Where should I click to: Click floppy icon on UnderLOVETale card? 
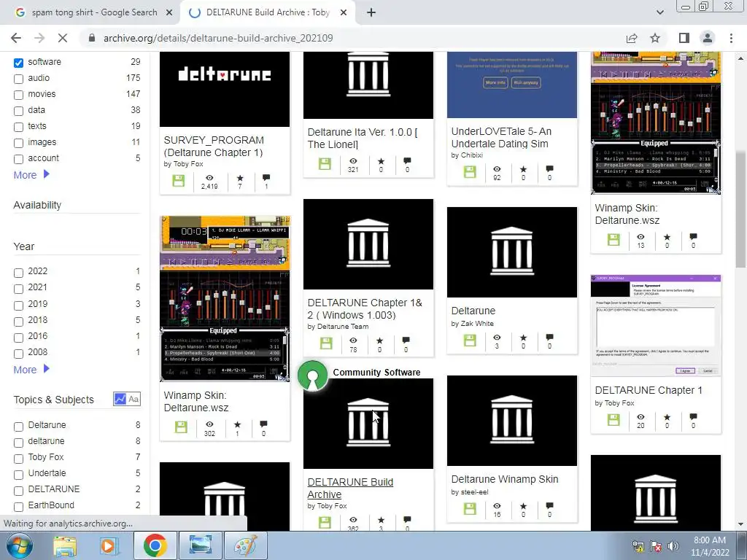coord(470,172)
